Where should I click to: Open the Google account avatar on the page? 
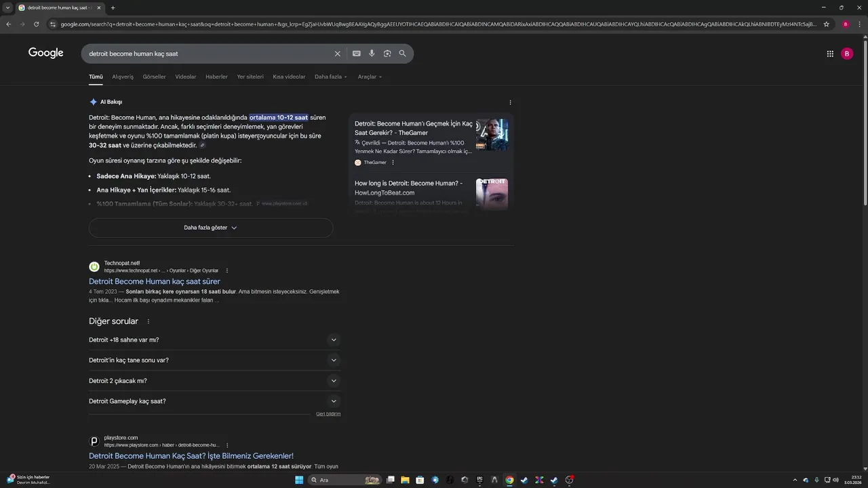coord(847,54)
